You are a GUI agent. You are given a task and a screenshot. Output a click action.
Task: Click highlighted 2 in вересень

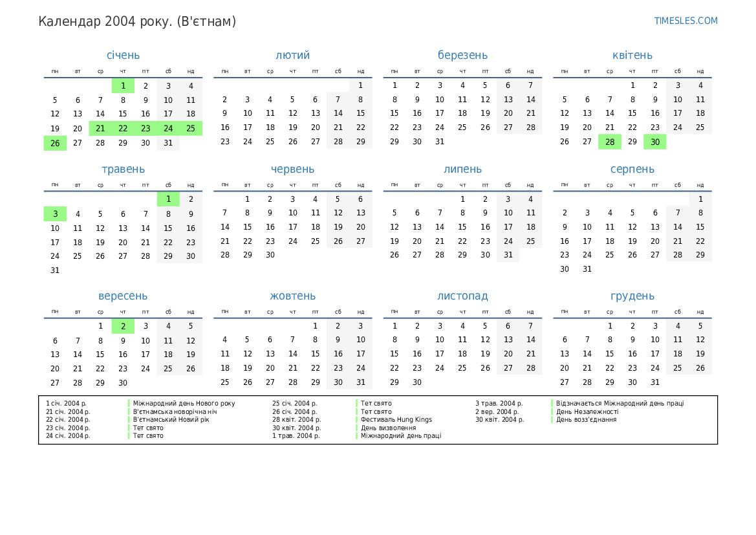point(123,327)
